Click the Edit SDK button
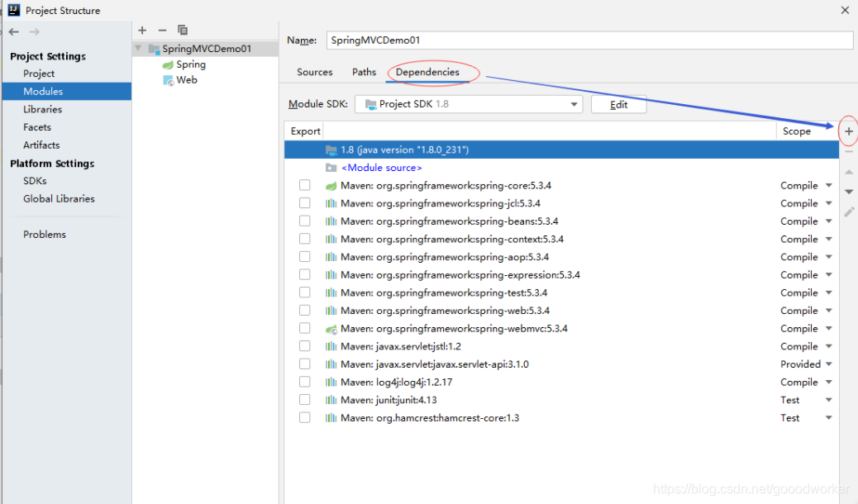Viewport: 858px width, 504px height. pos(619,104)
